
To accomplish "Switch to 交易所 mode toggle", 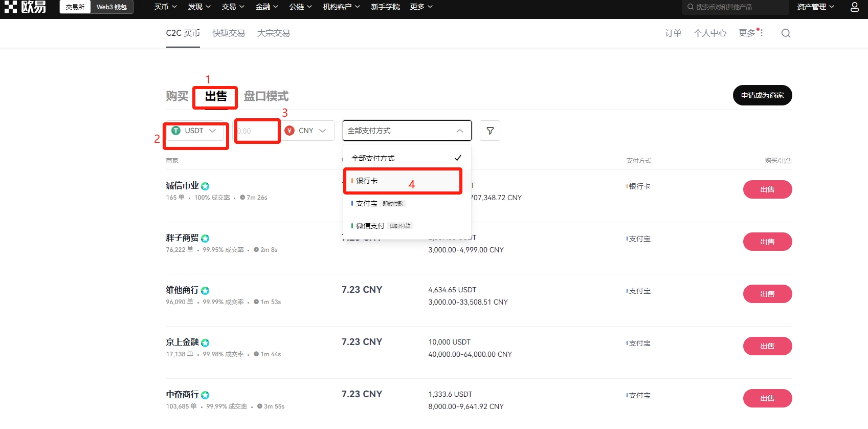I will tap(75, 7).
